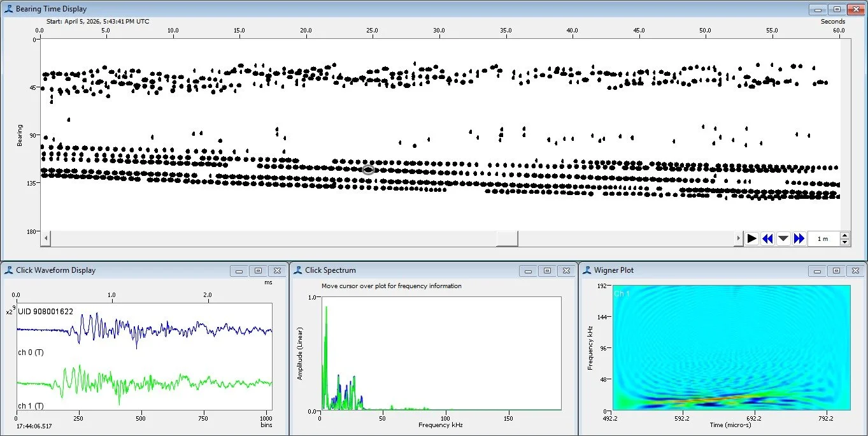Click the 'Seconds' label above the time axis
Image resolution: width=868 pixels, height=436 pixels.
click(x=833, y=21)
